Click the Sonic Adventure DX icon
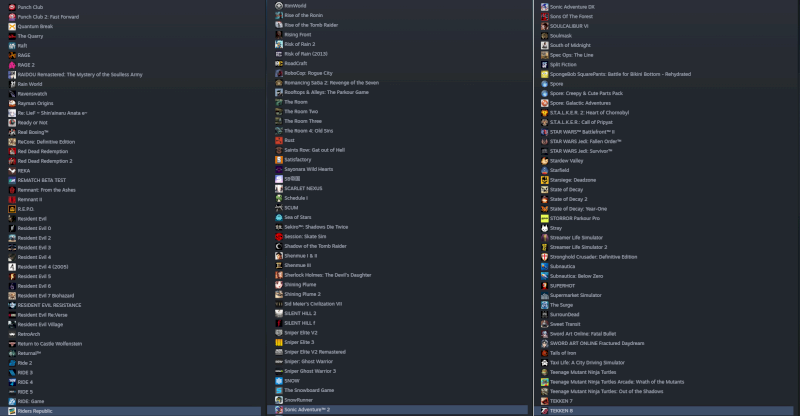This screenshot has width=800, height=416. click(544, 7)
